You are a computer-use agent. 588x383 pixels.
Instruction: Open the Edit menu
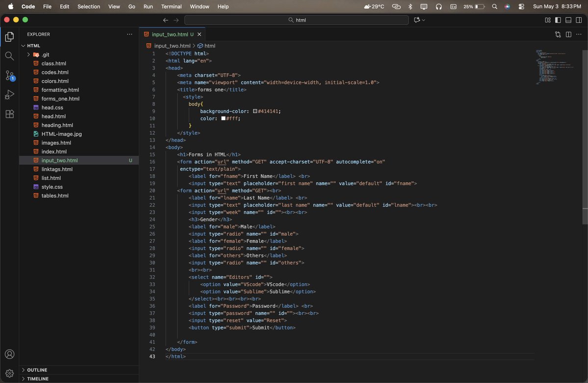coord(65,6)
